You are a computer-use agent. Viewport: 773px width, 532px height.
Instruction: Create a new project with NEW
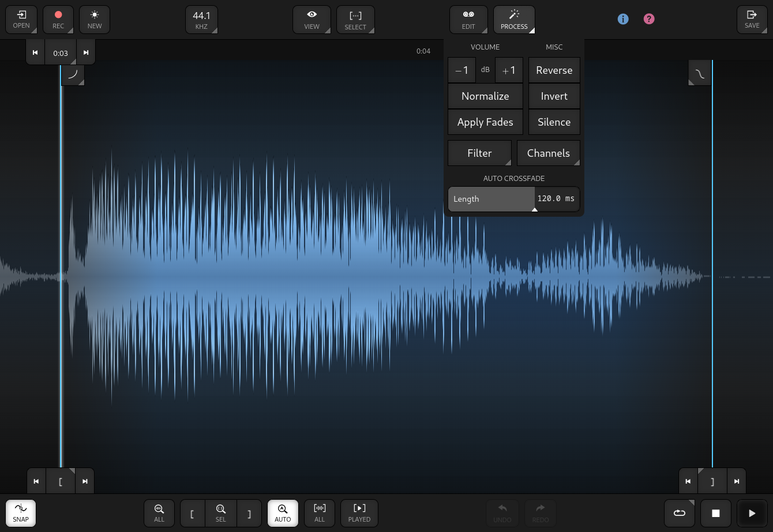tap(95, 20)
